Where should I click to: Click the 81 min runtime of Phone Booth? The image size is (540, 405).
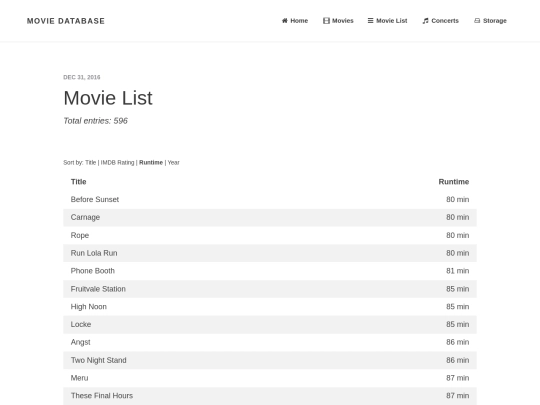click(x=457, y=271)
